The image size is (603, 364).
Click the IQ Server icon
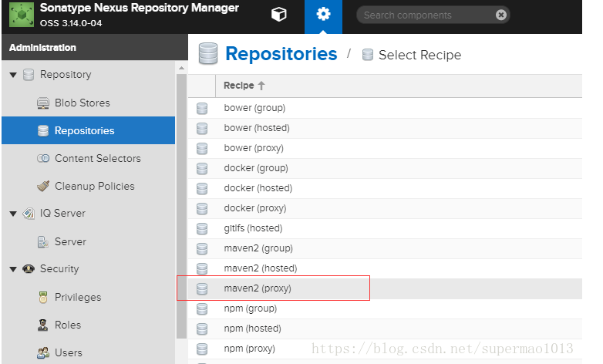29,213
